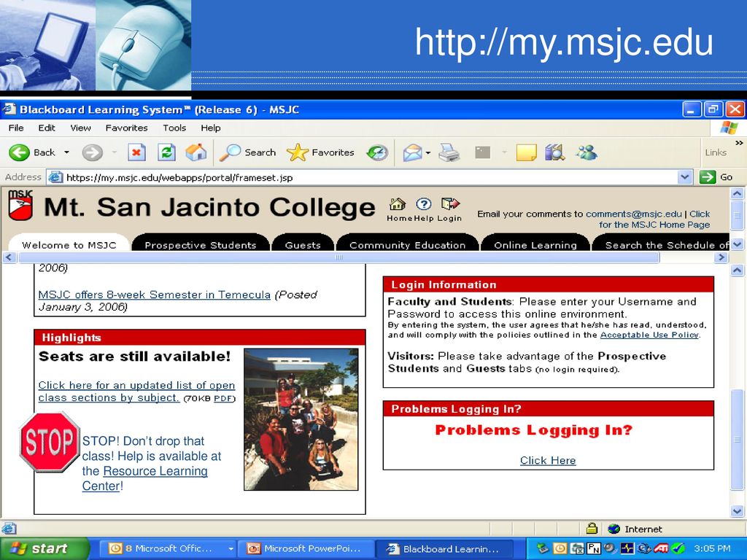The width and height of the screenshot is (747, 560).
Task: Click the grey Forward arrow button
Action: (92, 152)
